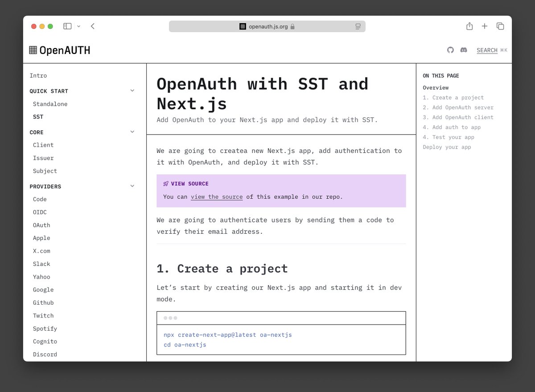
Task: Open the Issuer core page
Action: (x=43, y=158)
